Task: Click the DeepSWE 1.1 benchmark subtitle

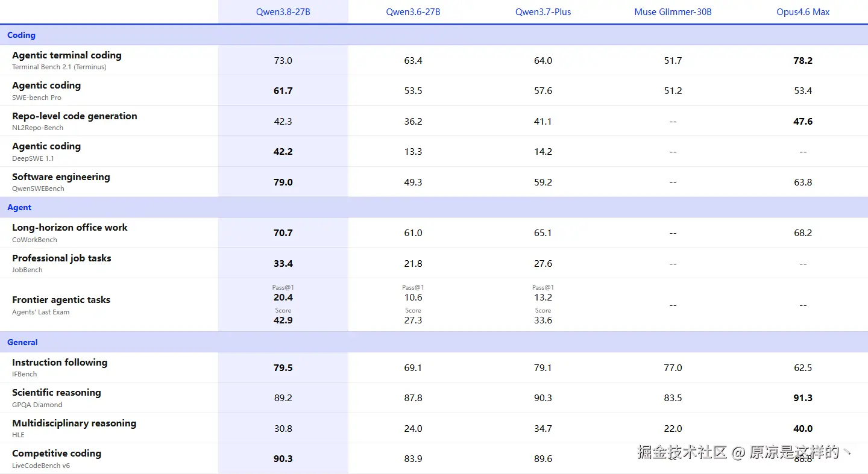Action: (33, 158)
